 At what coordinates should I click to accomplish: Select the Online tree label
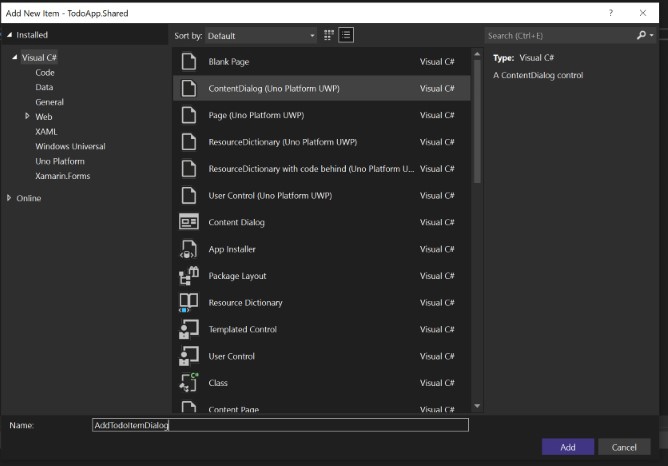click(29, 198)
